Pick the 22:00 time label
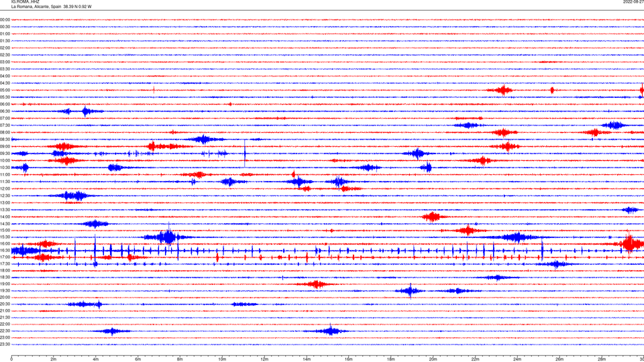 [x=5, y=324]
